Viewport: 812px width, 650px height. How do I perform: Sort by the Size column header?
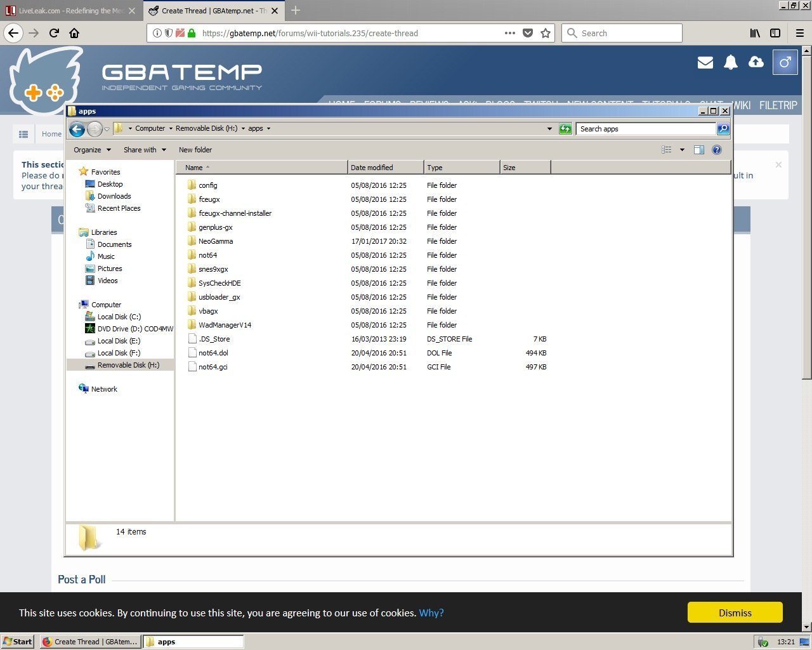pos(525,168)
